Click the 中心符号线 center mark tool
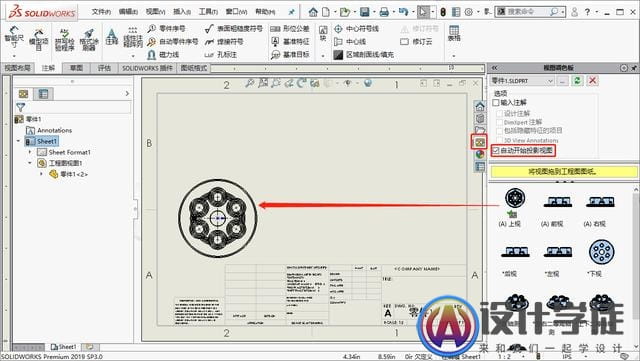This screenshot has width=640, height=361. tap(356, 29)
